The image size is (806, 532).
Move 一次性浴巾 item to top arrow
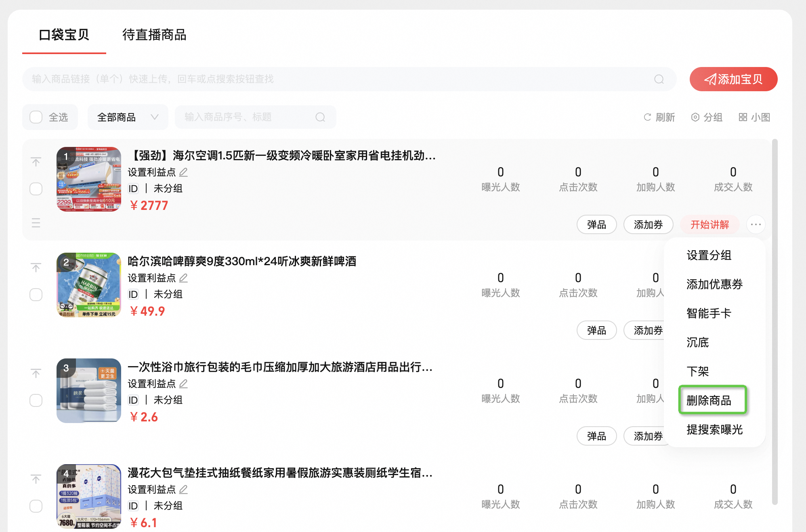[x=36, y=373]
